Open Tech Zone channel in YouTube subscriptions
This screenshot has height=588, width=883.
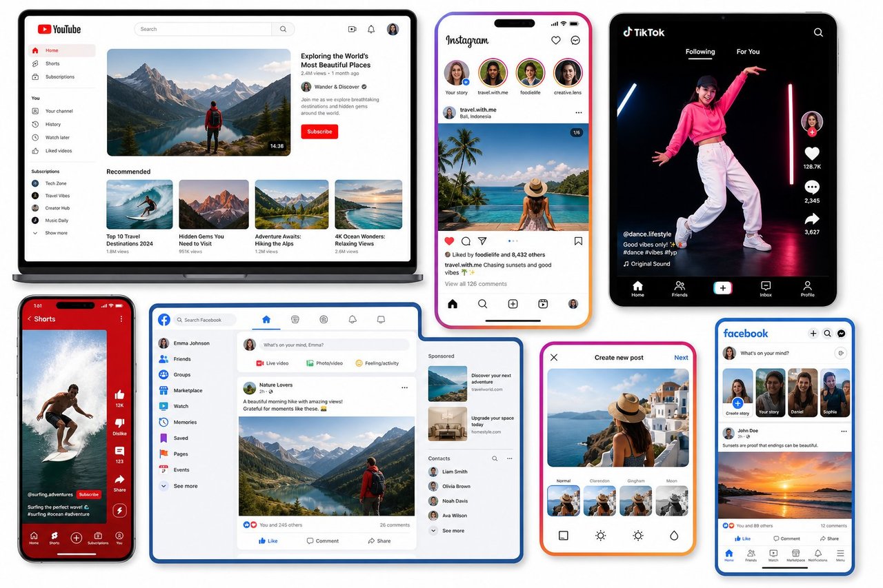50,183
